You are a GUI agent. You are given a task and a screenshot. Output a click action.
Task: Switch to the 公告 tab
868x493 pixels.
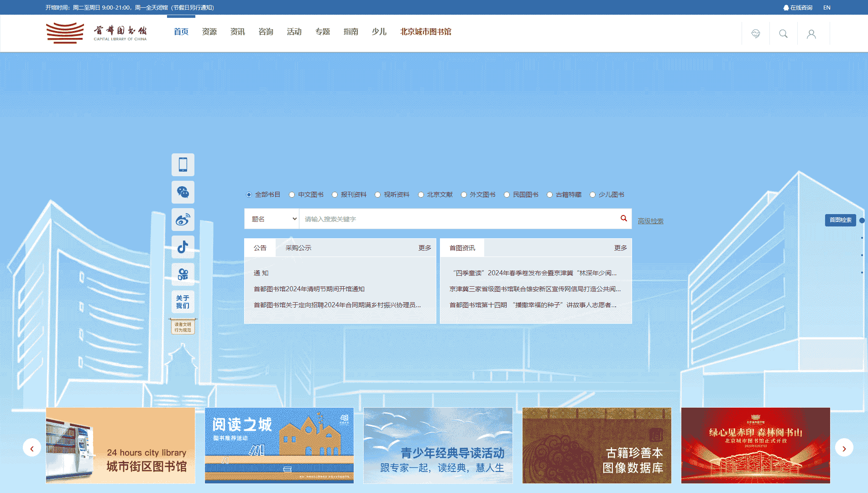click(x=260, y=248)
